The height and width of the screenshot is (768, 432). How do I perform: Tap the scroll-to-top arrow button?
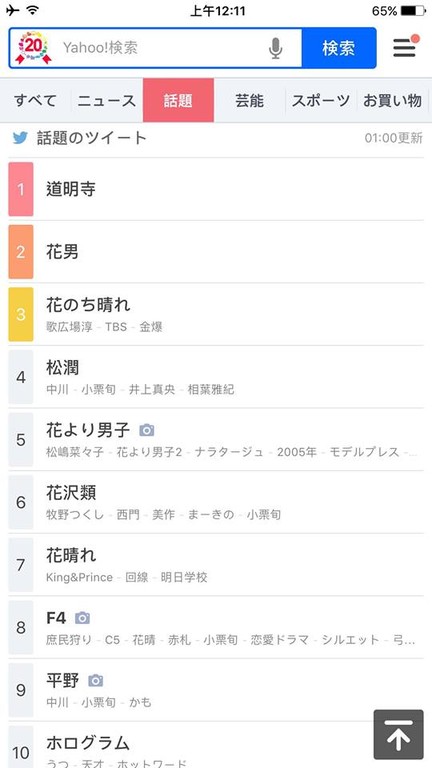(398, 734)
